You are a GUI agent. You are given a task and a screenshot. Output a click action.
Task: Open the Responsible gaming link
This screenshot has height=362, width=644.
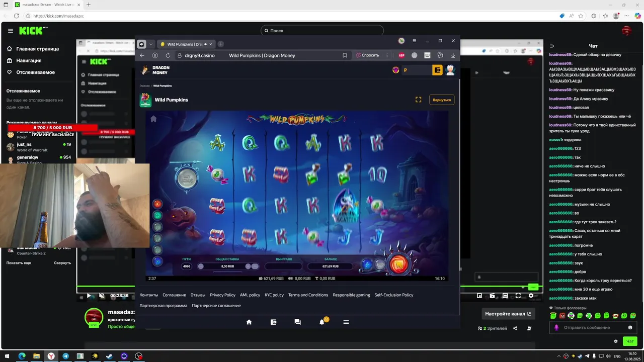[351, 295]
